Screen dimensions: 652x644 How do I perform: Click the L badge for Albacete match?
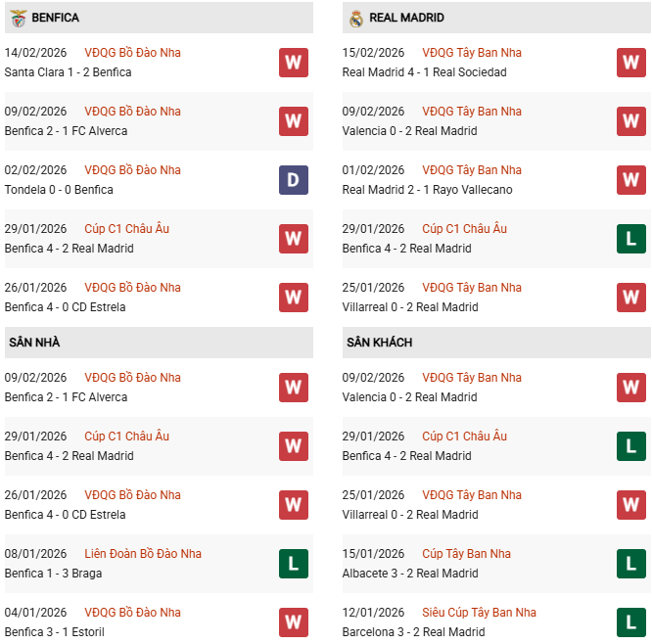[631, 564]
